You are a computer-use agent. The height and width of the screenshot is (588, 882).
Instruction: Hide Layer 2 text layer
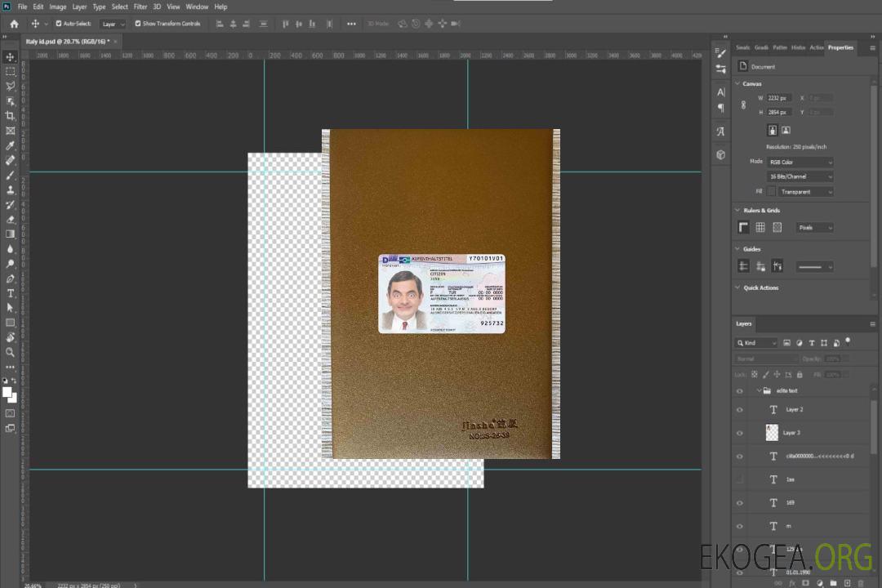(x=740, y=410)
